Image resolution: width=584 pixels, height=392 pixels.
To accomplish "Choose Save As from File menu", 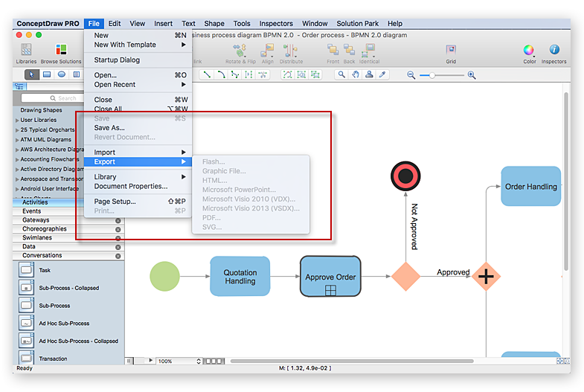I will coord(109,128).
